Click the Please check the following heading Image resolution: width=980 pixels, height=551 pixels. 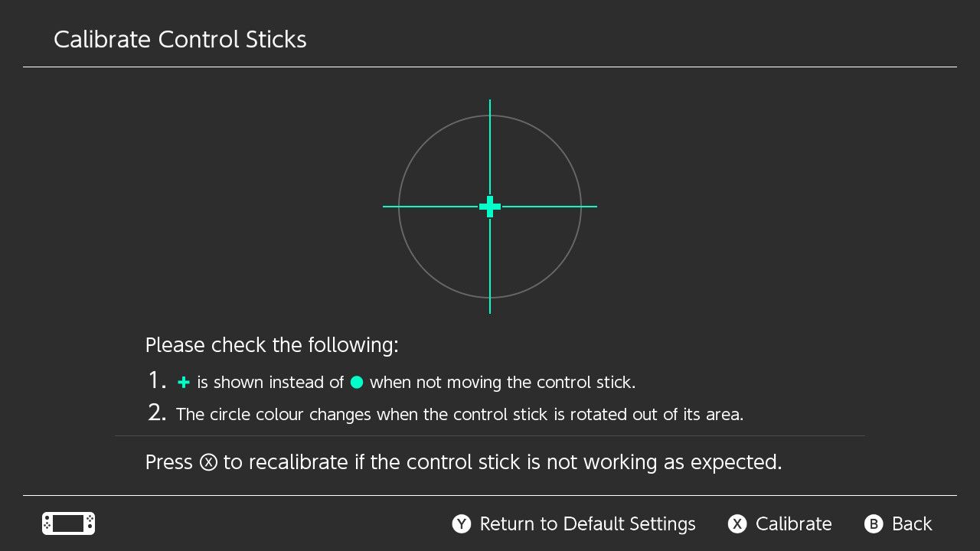272,345
